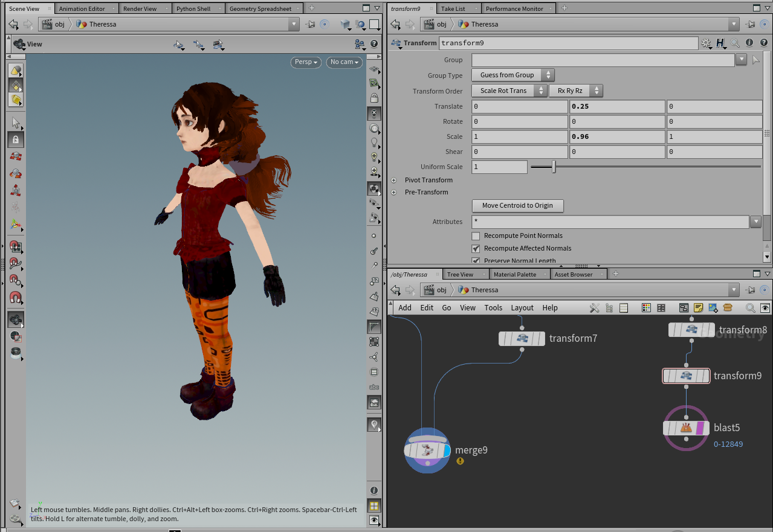Click the node name field transform9
The image size is (773, 532).
click(x=568, y=43)
